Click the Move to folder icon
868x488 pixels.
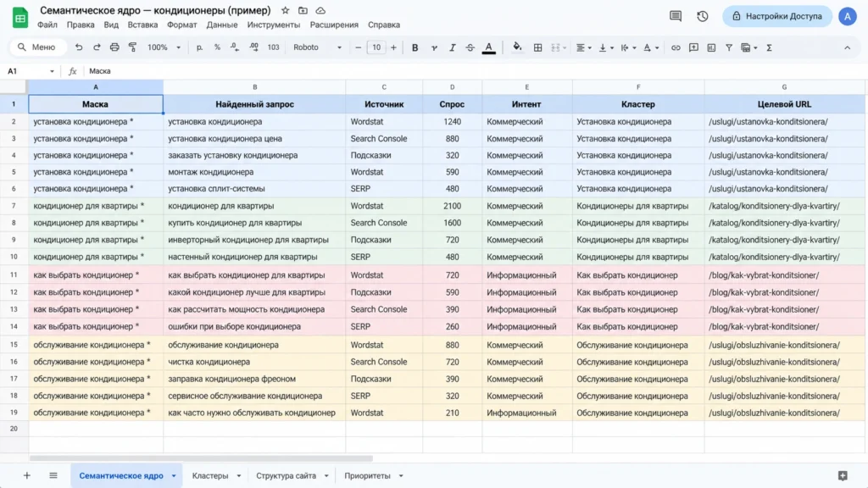click(x=303, y=10)
